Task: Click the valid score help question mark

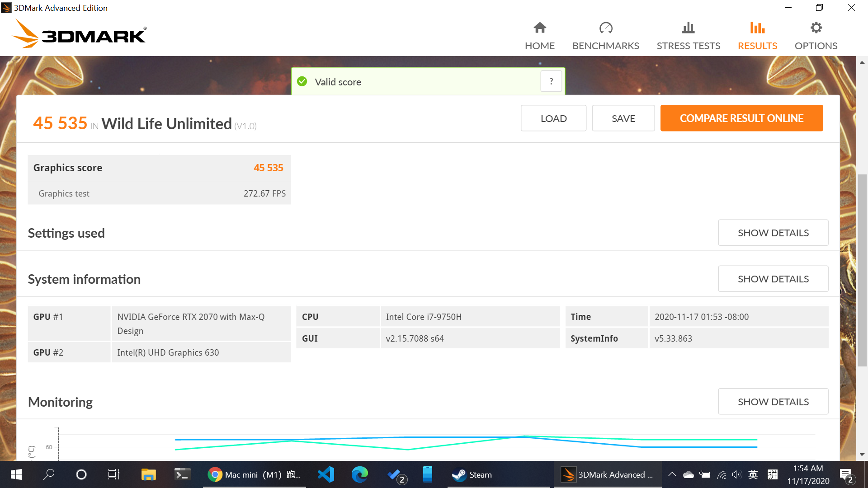Action: click(x=551, y=82)
